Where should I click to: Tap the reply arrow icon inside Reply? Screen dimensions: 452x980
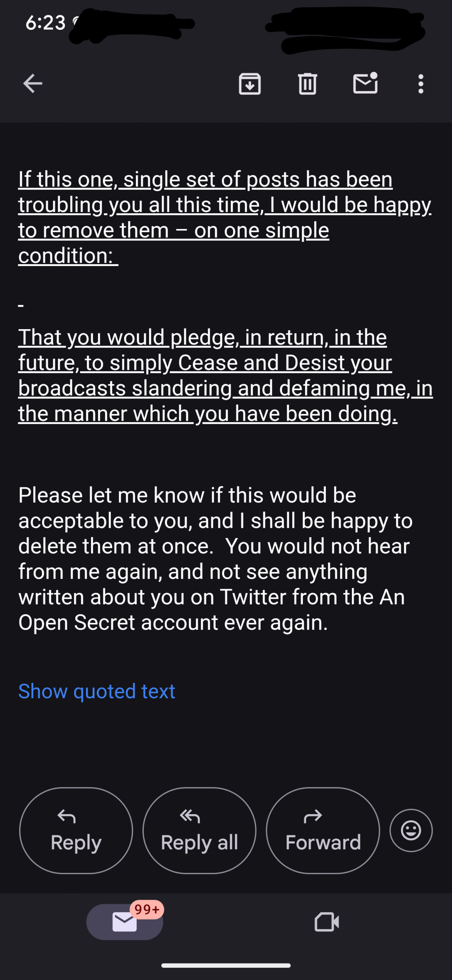pyautogui.click(x=66, y=817)
